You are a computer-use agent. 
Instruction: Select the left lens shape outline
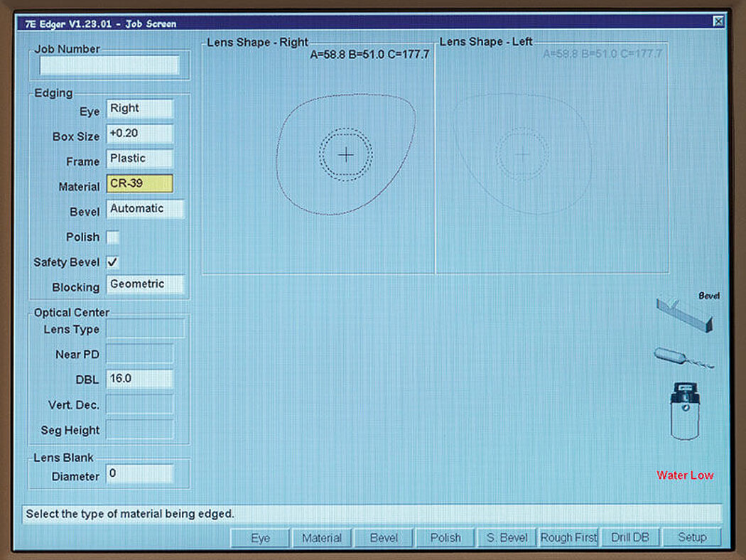tap(522, 154)
